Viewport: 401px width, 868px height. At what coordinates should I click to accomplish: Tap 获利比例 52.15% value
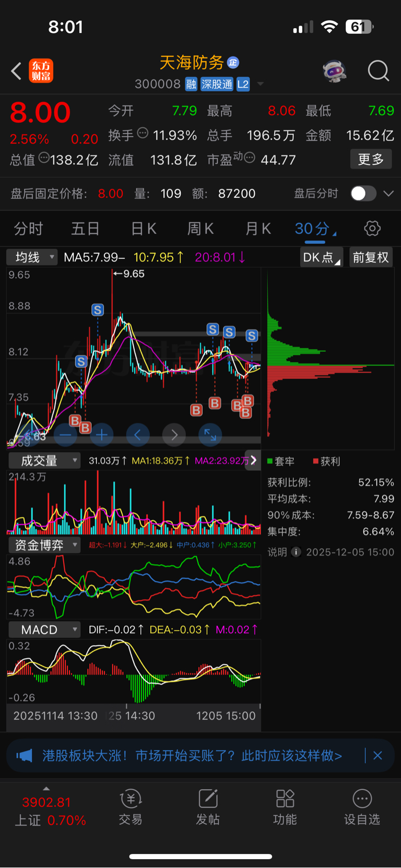point(376,482)
